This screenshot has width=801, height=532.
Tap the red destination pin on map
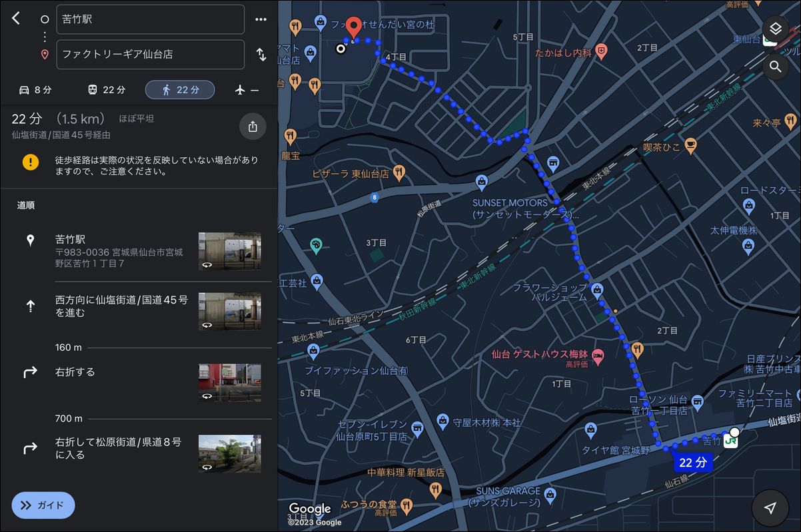(x=354, y=27)
